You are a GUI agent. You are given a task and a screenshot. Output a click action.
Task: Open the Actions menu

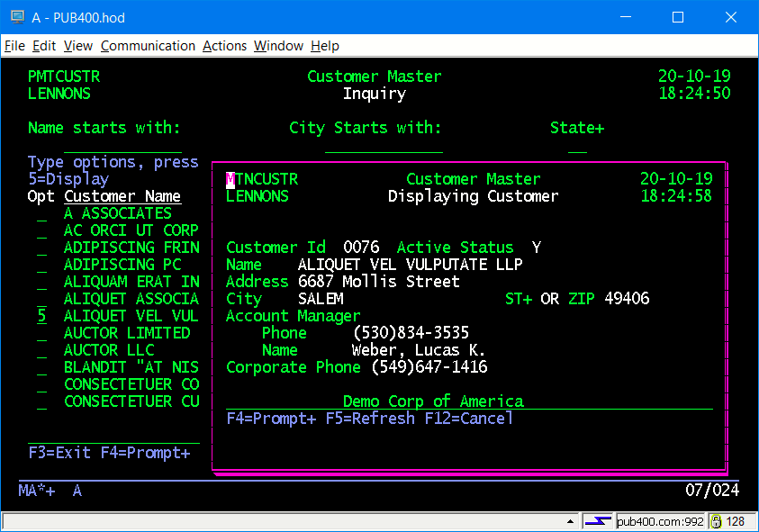click(x=224, y=46)
